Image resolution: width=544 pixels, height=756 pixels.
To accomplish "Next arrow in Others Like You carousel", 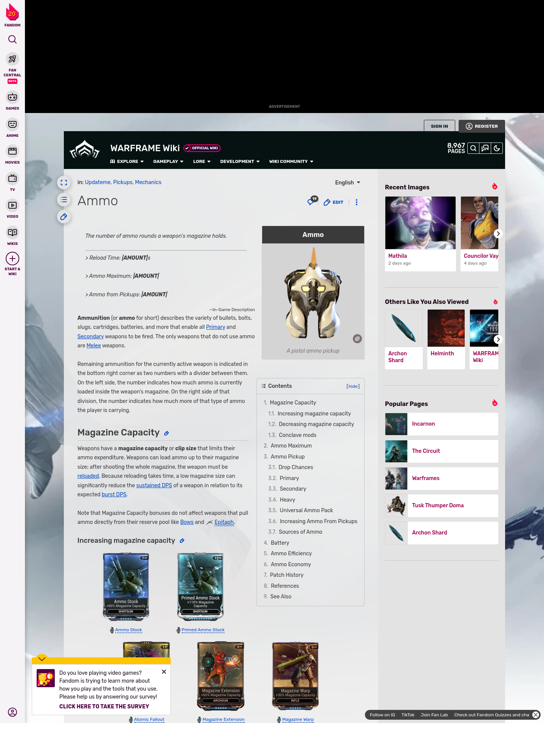I will coord(498,339).
